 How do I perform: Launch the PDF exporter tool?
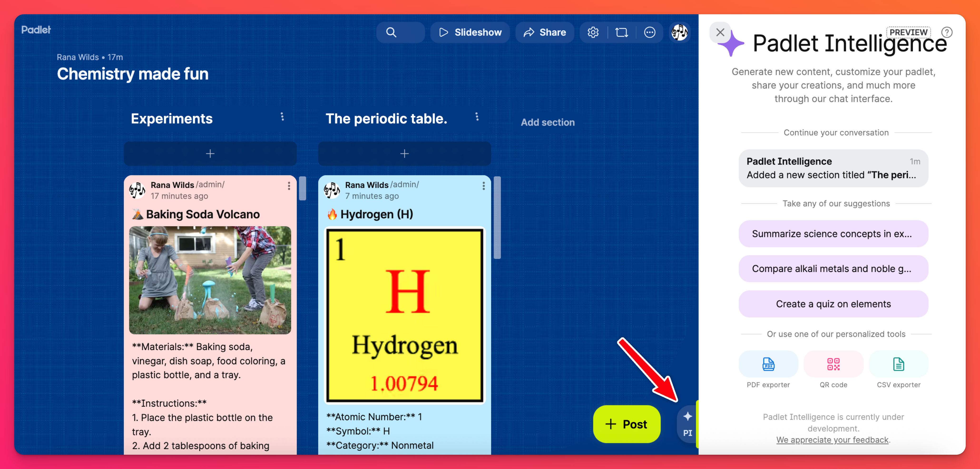pos(768,364)
